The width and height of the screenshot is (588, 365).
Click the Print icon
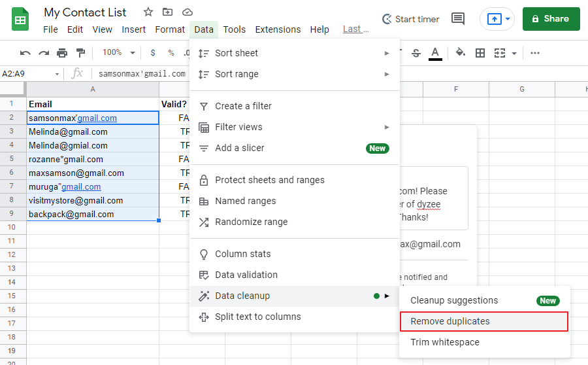(62, 53)
